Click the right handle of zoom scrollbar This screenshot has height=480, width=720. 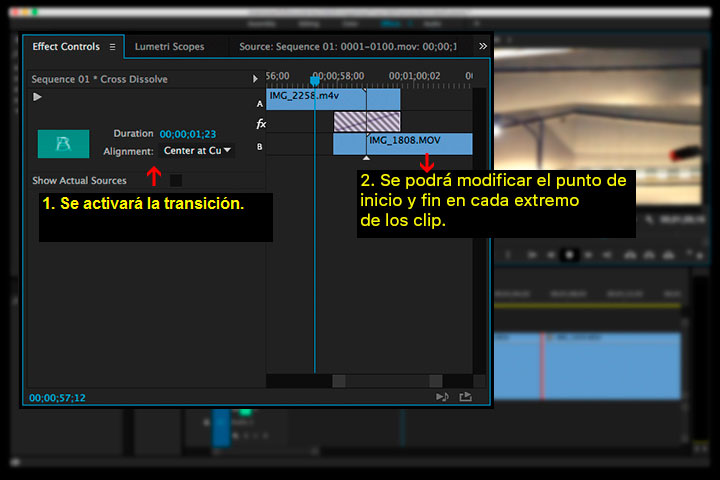436,381
